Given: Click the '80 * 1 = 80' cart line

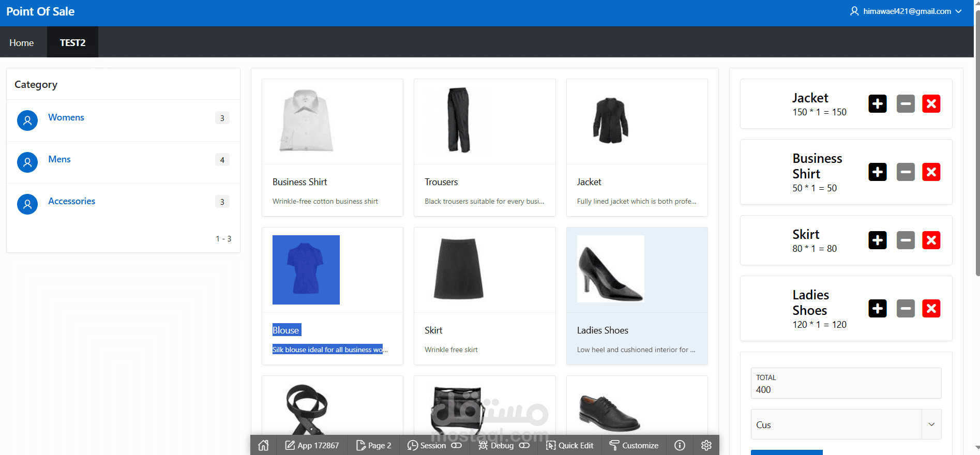Looking at the screenshot, I should point(815,248).
